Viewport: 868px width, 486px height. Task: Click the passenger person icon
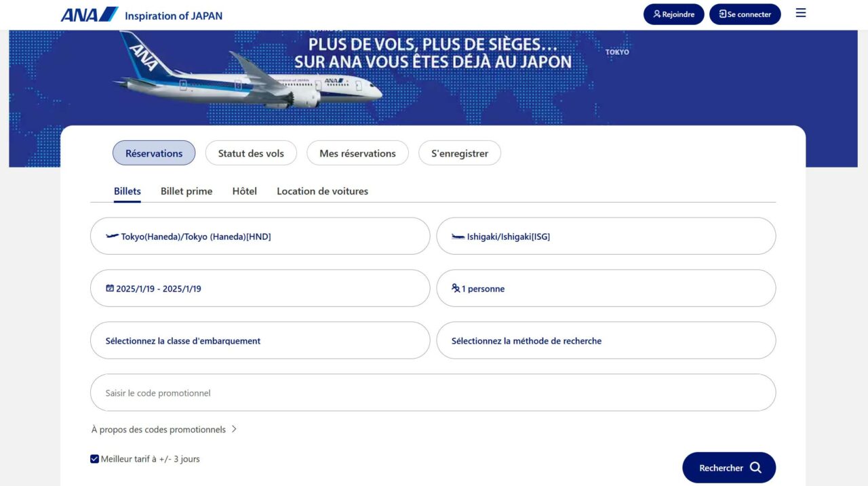click(455, 288)
